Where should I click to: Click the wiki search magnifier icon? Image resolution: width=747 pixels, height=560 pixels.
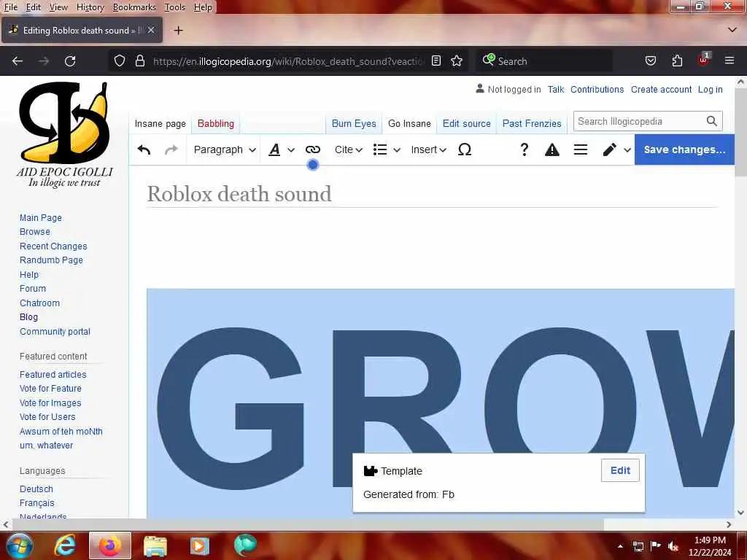712,122
